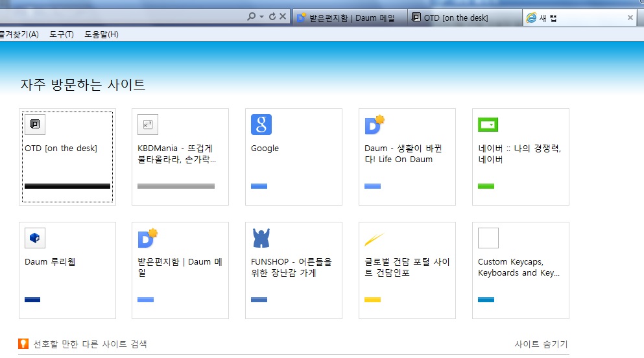Click 사이트 숨기기 to hide sites
This screenshot has width=644, height=358.
click(541, 344)
